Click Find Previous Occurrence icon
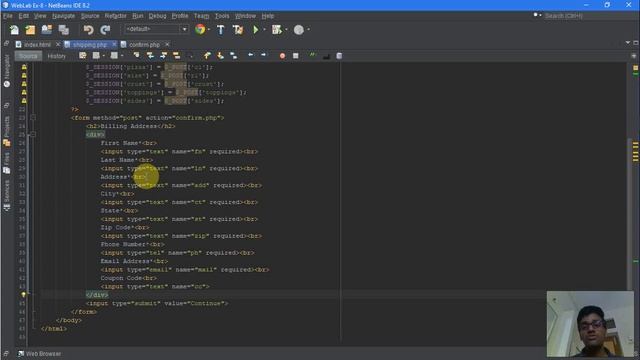640x360 pixels. tap(150, 56)
